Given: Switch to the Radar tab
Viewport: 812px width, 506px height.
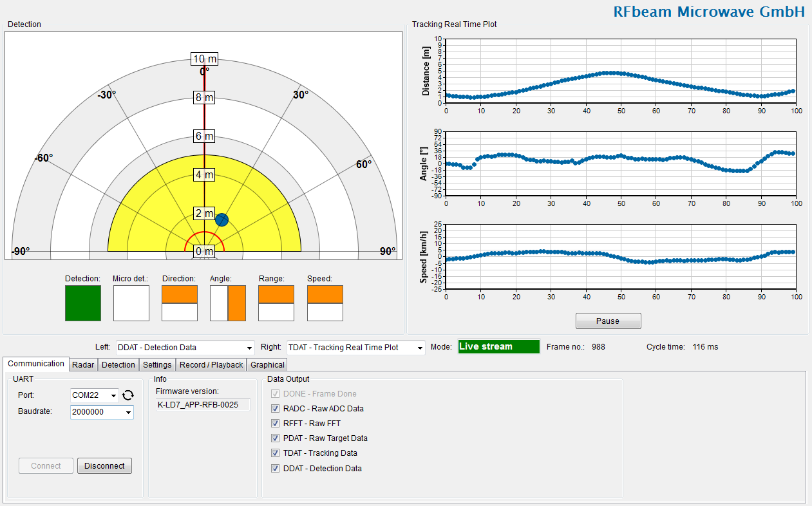Looking at the screenshot, I should click(x=83, y=365).
